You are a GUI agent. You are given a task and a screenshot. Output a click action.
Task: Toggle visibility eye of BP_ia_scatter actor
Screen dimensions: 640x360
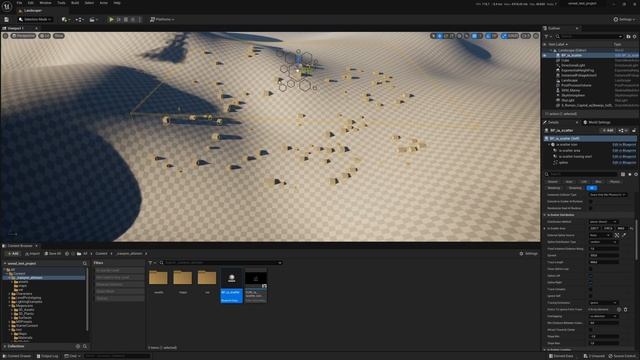click(x=544, y=55)
